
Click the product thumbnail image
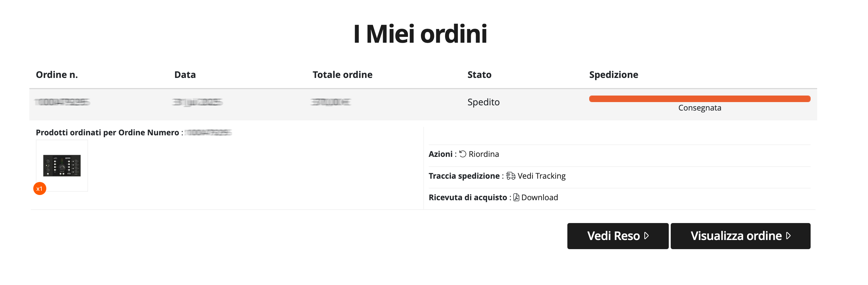click(x=62, y=166)
